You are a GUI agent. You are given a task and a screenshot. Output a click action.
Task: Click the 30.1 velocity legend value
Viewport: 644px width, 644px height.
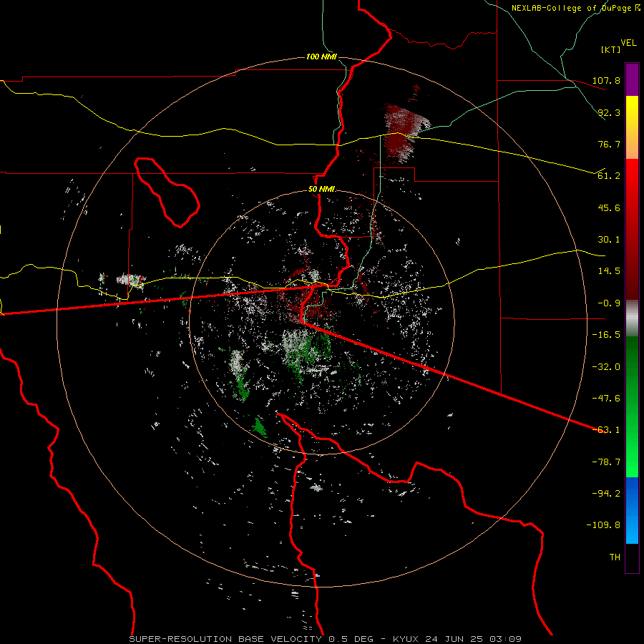point(609,240)
